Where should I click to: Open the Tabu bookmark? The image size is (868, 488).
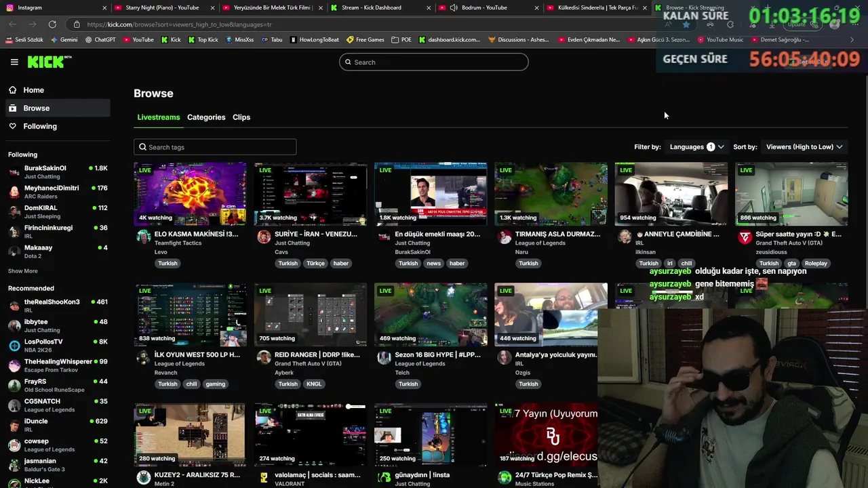pyautogui.click(x=271, y=39)
